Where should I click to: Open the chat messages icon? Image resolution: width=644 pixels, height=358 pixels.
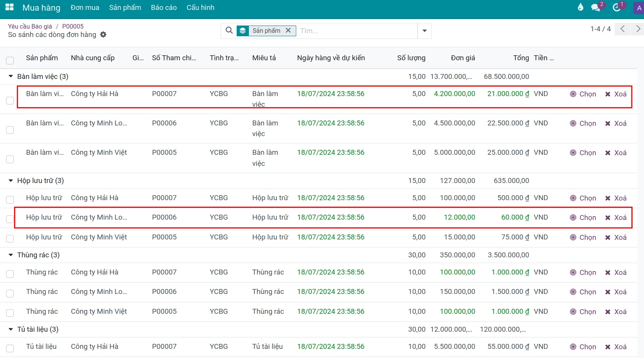(x=596, y=7)
